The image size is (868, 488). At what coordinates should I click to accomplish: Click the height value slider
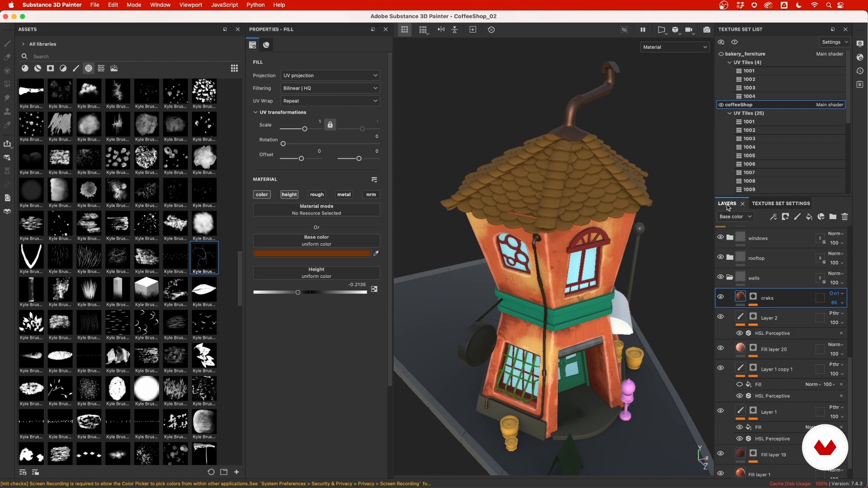(310, 292)
